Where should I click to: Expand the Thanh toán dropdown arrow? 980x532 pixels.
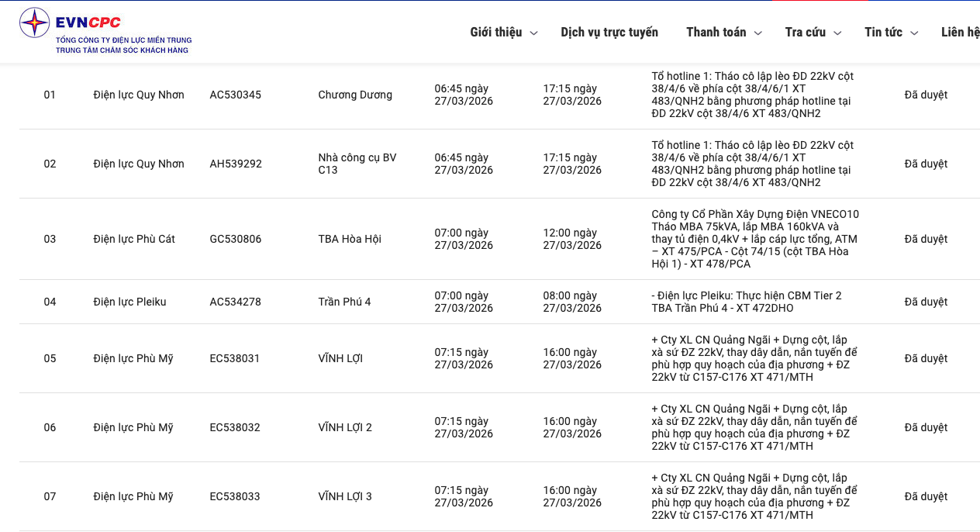pyautogui.click(x=758, y=33)
